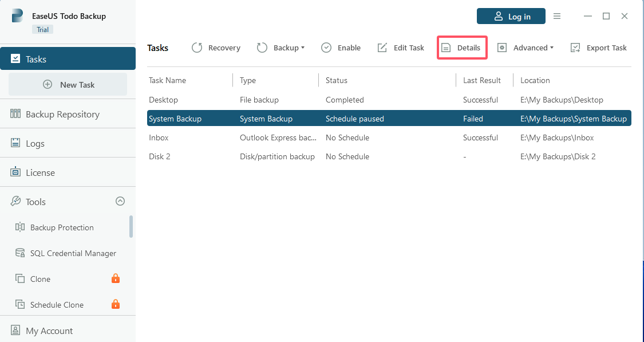Click "Successful" in the Inbox row
The height and width of the screenshot is (342, 644).
pyautogui.click(x=480, y=137)
